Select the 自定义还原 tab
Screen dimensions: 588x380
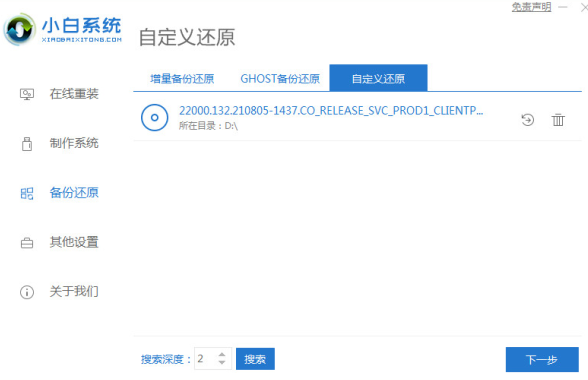pyautogui.click(x=378, y=78)
